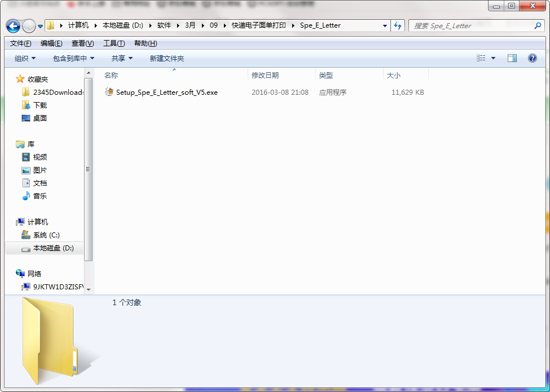The height and width of the screenshot is (392, 550).
Task: Open the Help question mark icon
Action: pos(531,58)
